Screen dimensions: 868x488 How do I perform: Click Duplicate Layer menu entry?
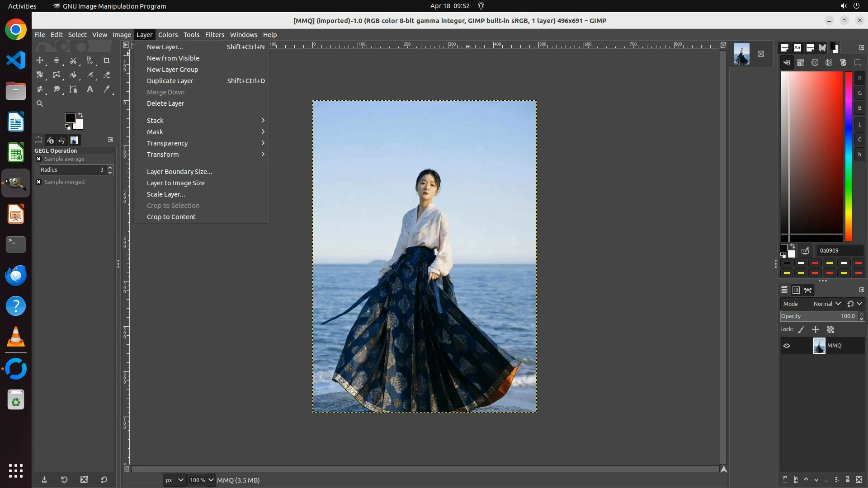[170, 81]
